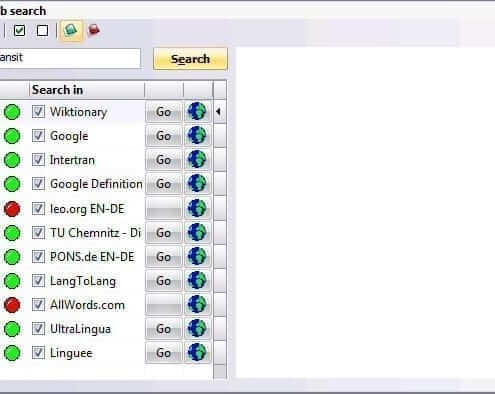The image size is (495, 394).
Task: Select the leo.org EN-DE row label
Action: coord(87,209)
